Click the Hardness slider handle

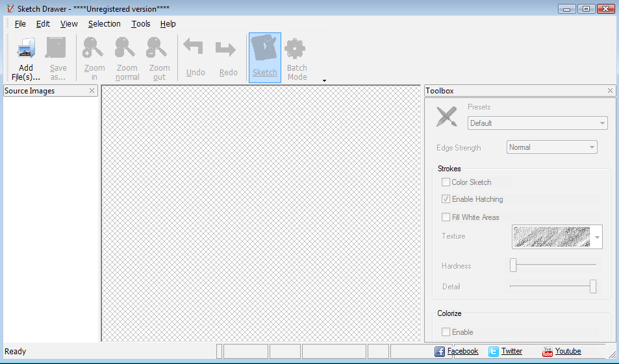point(513,265)
